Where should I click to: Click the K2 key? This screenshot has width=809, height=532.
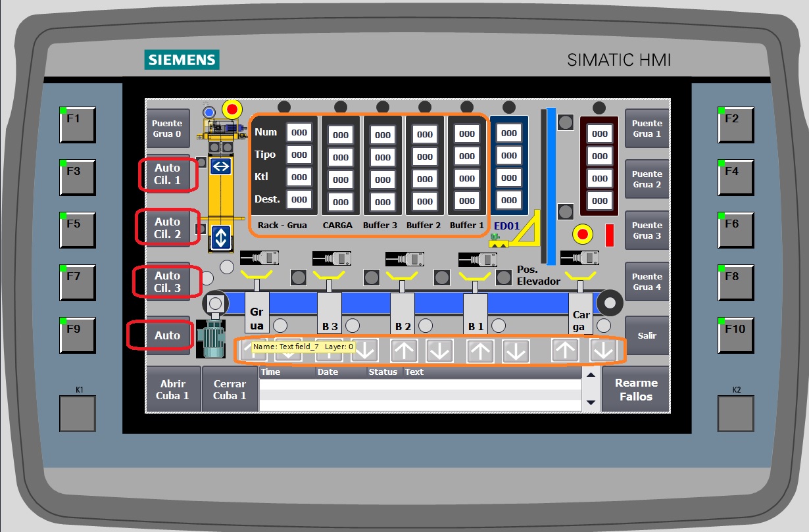click(x=735, y=414)
